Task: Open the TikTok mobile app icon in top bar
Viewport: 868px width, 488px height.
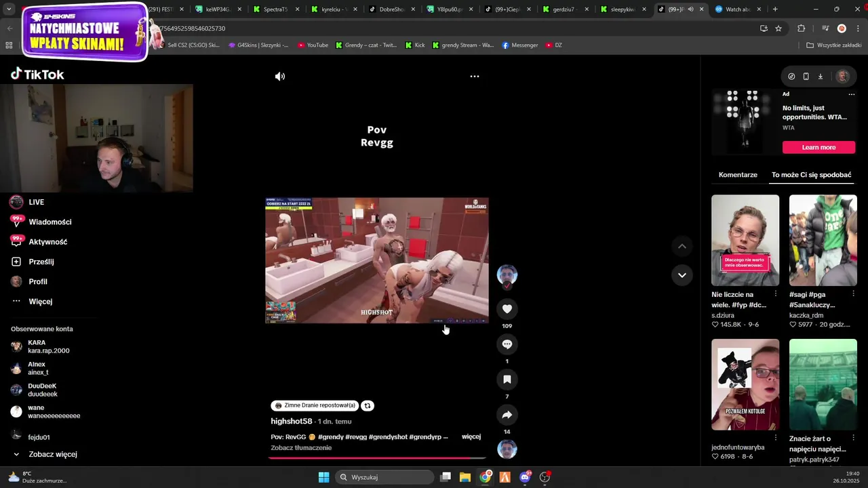Action: click(x=806, y=77)
